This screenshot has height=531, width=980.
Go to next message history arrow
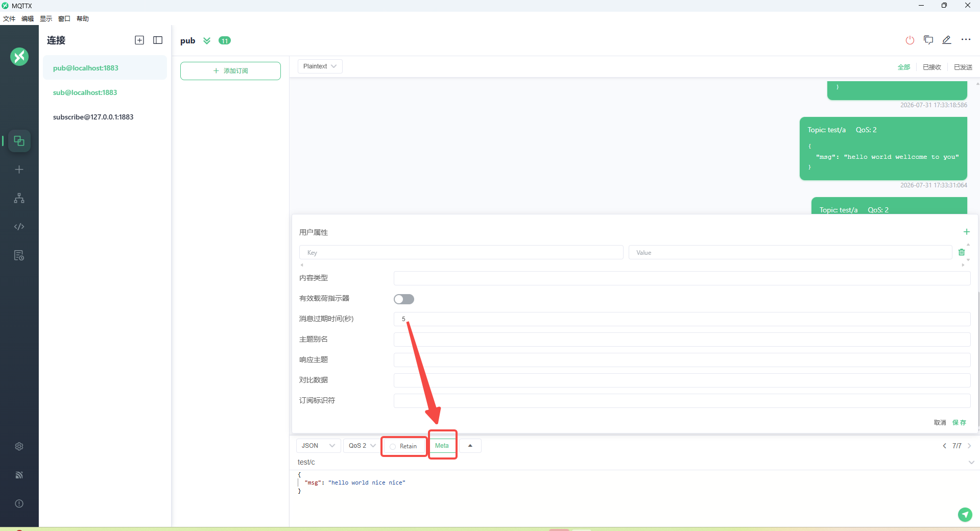[969, 446]
